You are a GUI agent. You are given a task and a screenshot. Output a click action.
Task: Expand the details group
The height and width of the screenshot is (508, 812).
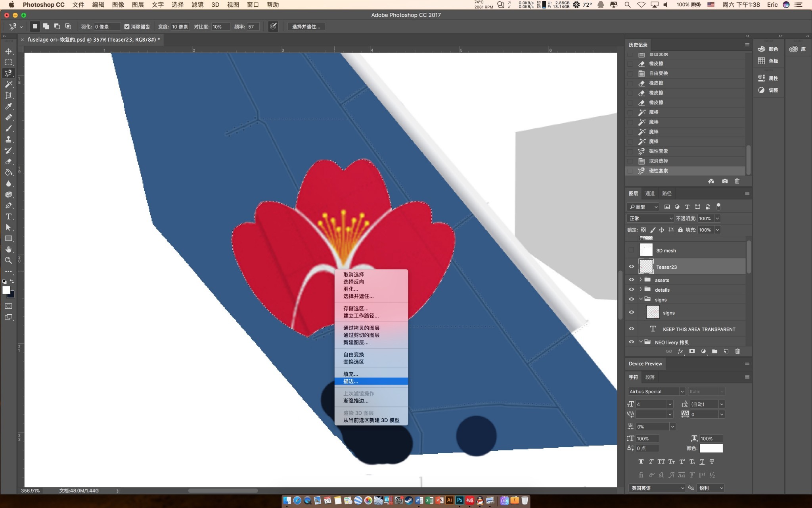point(641,290)
